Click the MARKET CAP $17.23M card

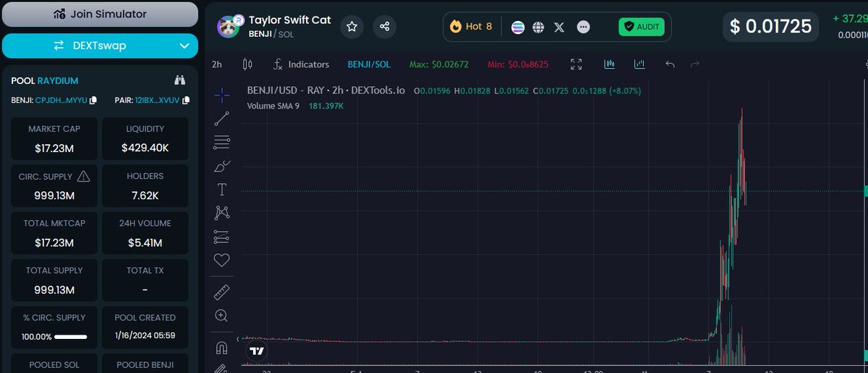[54, 138]
